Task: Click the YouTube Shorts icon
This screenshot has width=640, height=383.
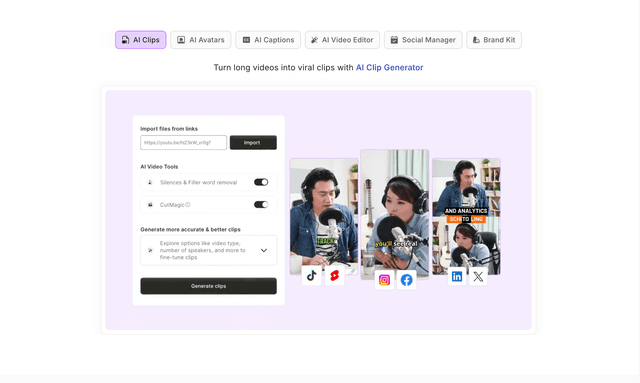Action: coord(335,276)
